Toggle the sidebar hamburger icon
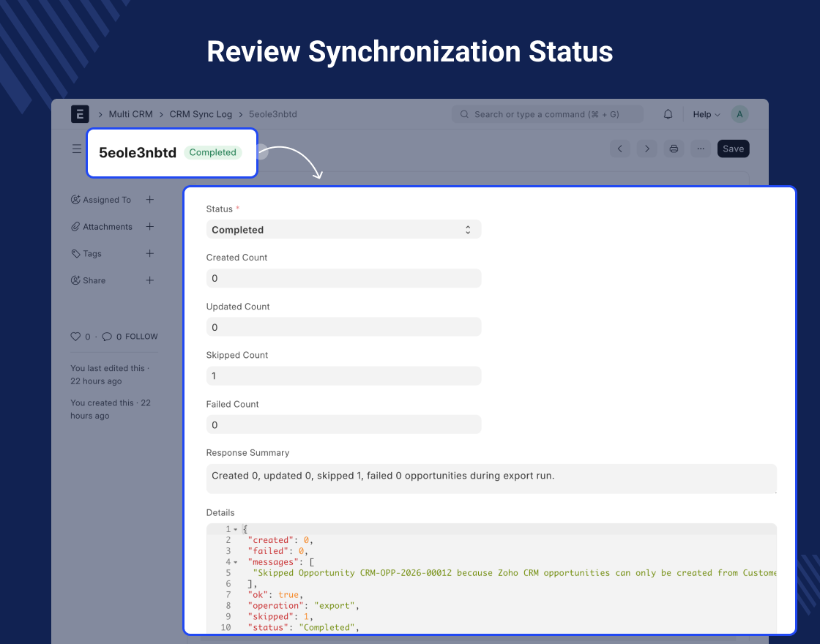820x644 pixels. coord(77,149)
